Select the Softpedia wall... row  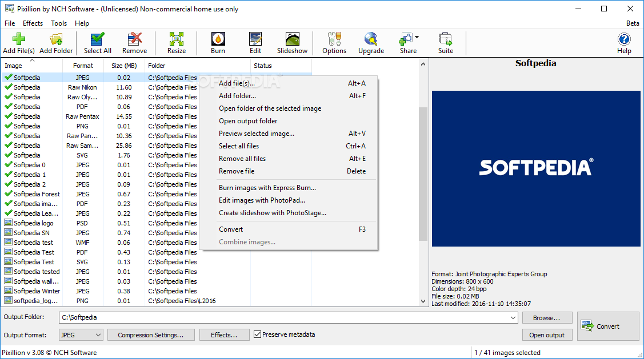[x=156, y=281]
